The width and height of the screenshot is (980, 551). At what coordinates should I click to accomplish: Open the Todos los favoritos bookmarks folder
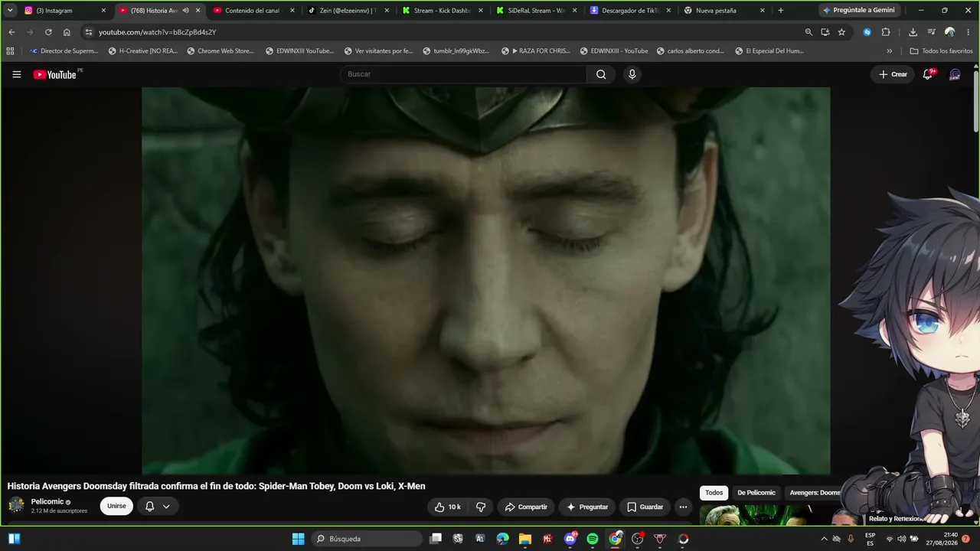(941, 51)
